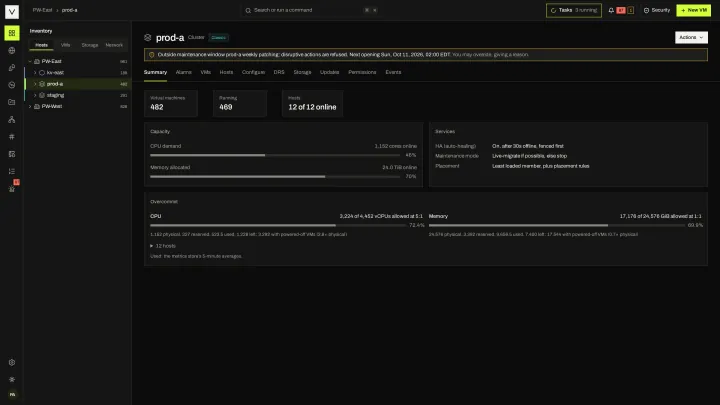Open the globe icon in the sidebar
This screenshot has width=720, height=405.
click(x=12, y=51)
